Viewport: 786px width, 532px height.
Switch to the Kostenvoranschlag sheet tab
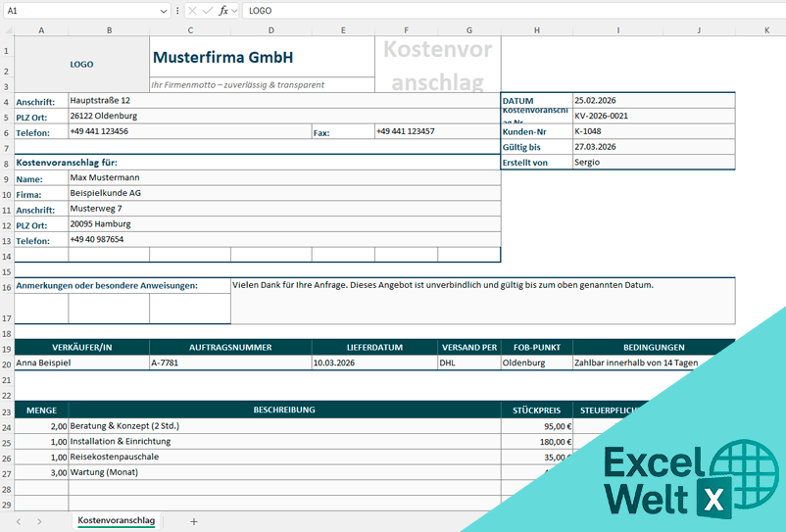(116, 521)
